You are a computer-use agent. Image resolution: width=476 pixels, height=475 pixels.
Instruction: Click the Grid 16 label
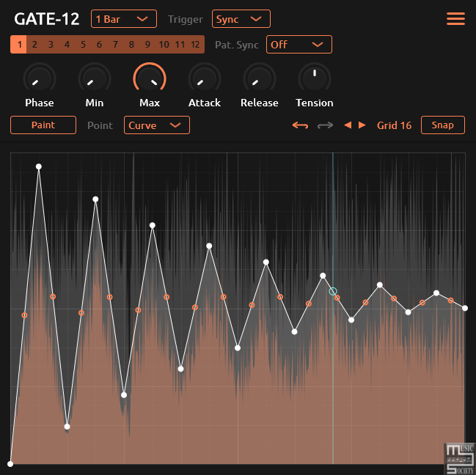click(394, 125)
